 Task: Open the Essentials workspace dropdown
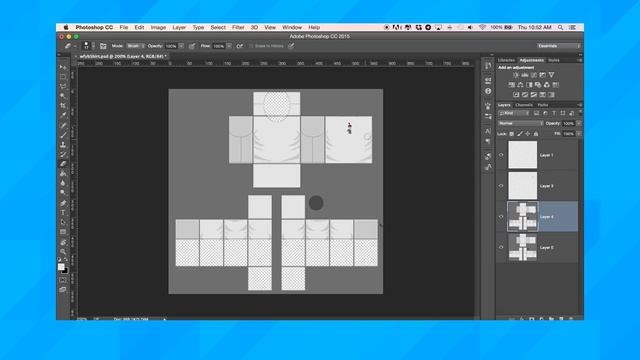click(x=559, y=46)
